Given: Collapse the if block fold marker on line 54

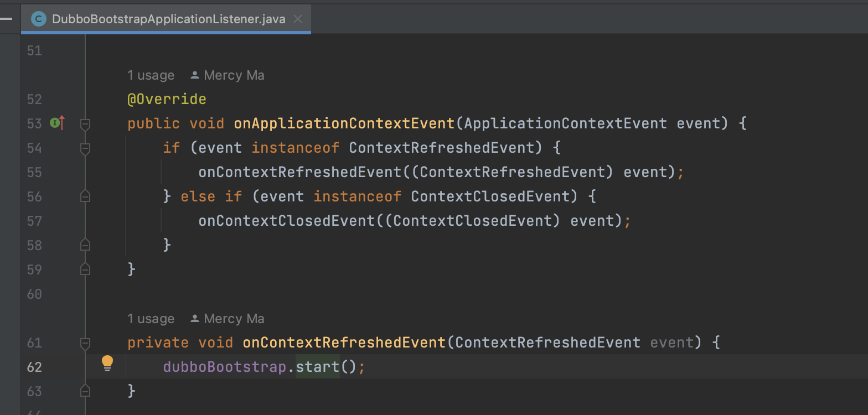Looking at the screenshot, I should point(85,148).
